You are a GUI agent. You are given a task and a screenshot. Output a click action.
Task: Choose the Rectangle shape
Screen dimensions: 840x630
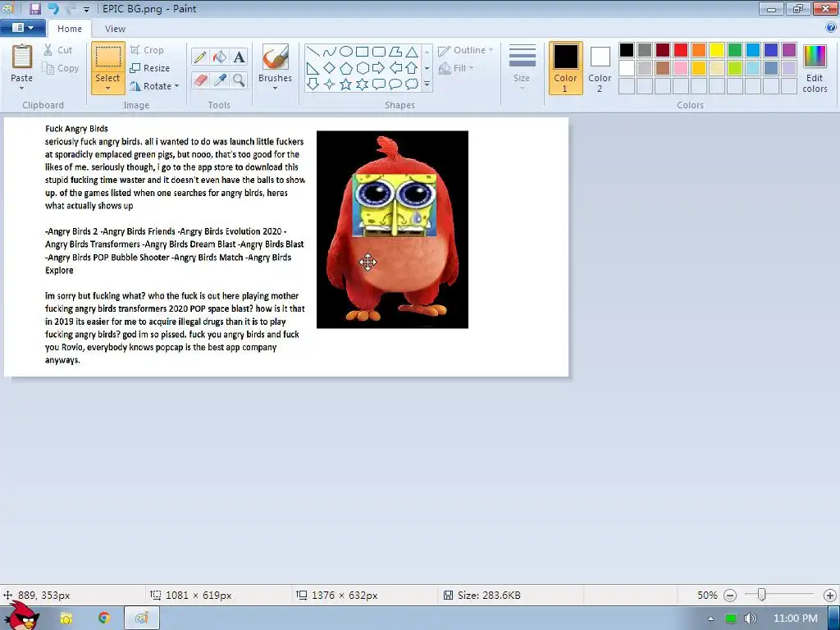click(x=362, y=52)
